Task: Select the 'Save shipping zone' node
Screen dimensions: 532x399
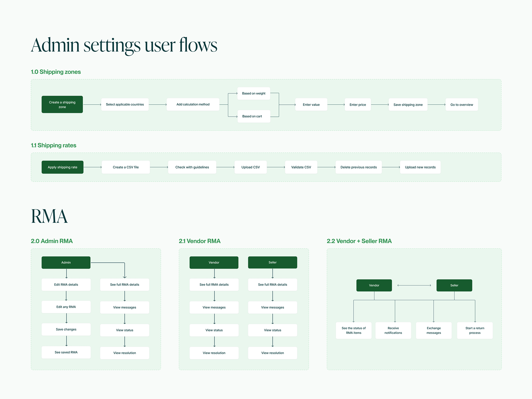Action: tap(408, 104)
